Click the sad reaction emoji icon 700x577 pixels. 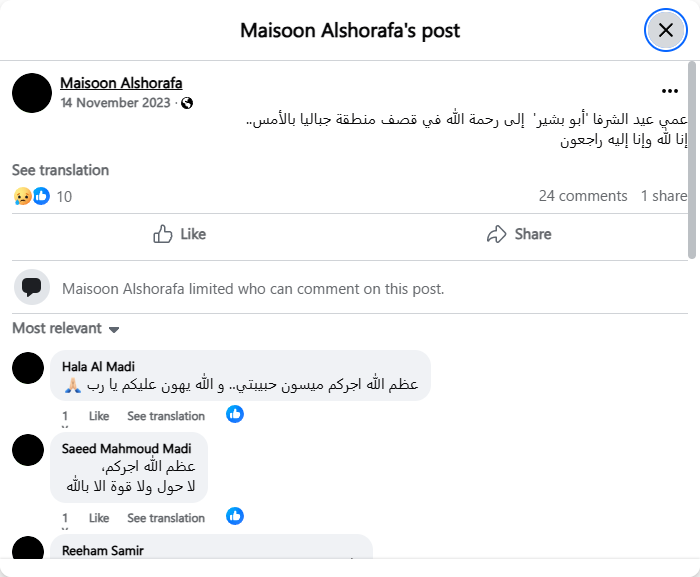[x=22, y=197]
